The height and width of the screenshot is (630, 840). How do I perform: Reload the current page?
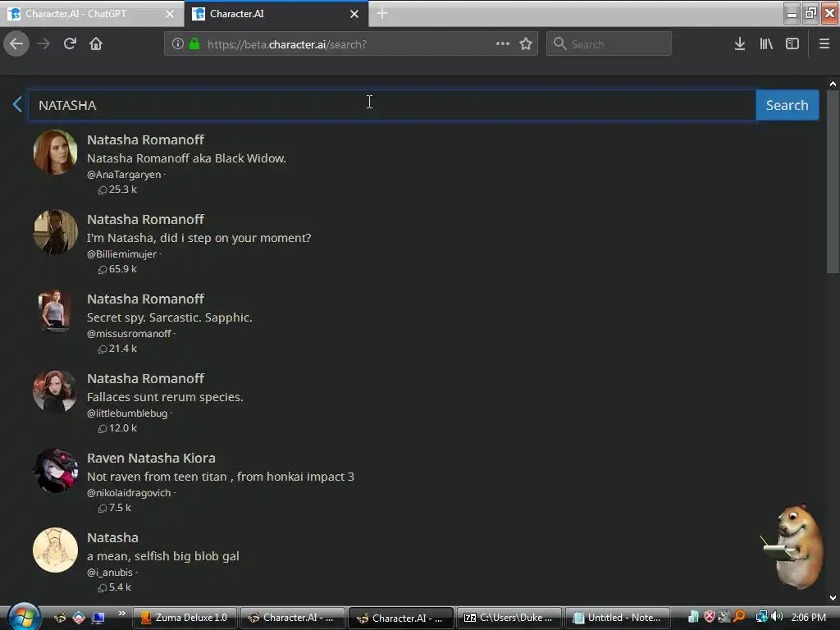70,44
